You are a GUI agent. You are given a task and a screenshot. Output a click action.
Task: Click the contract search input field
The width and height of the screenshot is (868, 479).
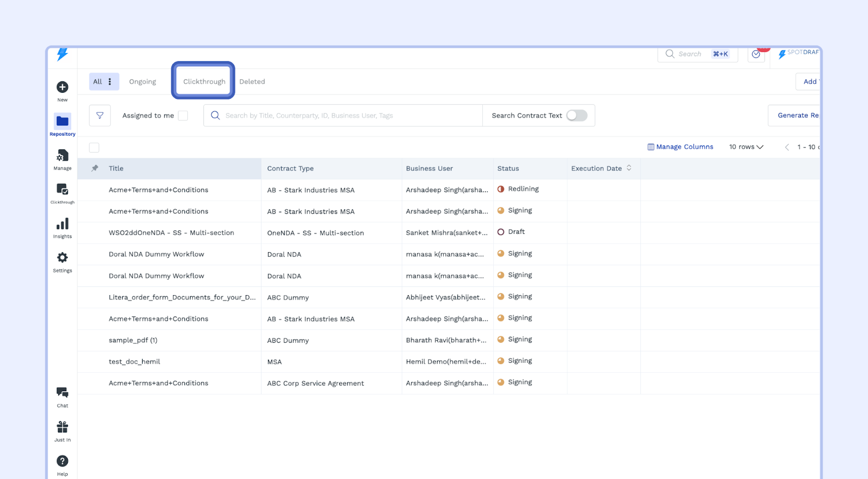pyautogui.click(x=347, y=116)
